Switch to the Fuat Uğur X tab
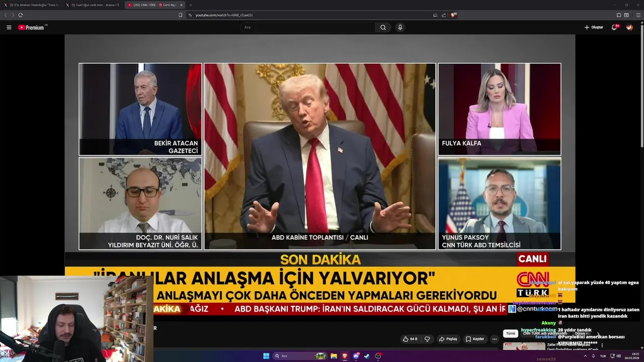 93,5
